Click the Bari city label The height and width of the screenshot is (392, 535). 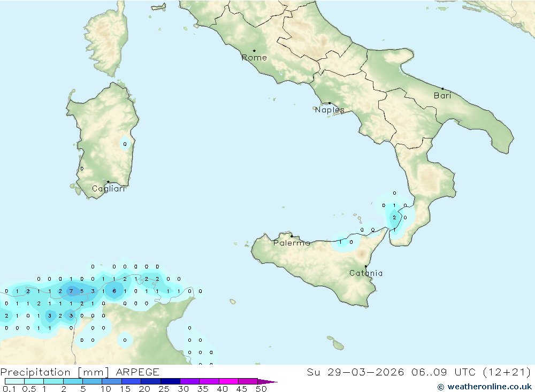442,96
